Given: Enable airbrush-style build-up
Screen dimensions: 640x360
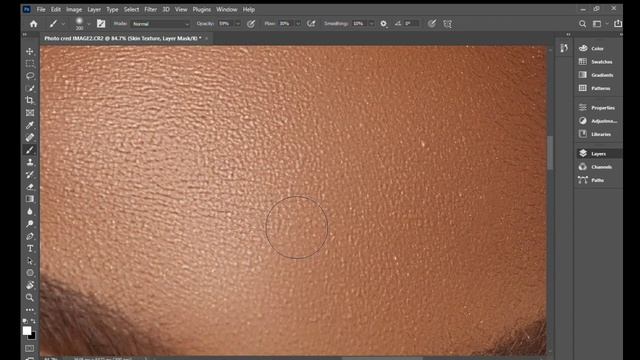Looking at the screenshot, I should tap(311, 24).
